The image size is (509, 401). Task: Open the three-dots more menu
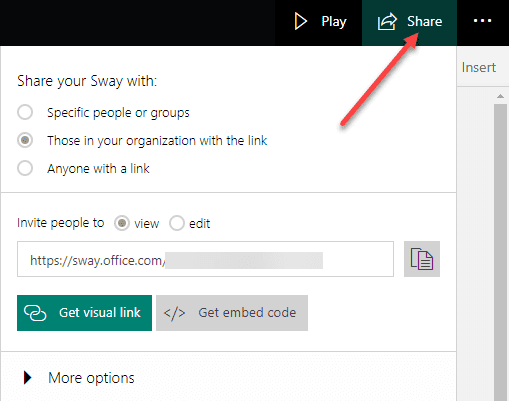pyautogui.click(x=482, y=21)
